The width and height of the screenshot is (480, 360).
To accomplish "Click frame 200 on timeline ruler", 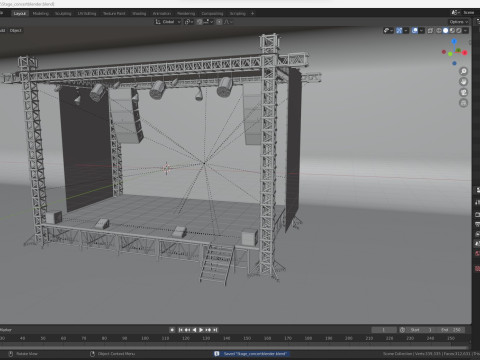I will pyautogui.click(x=349, y=338).
